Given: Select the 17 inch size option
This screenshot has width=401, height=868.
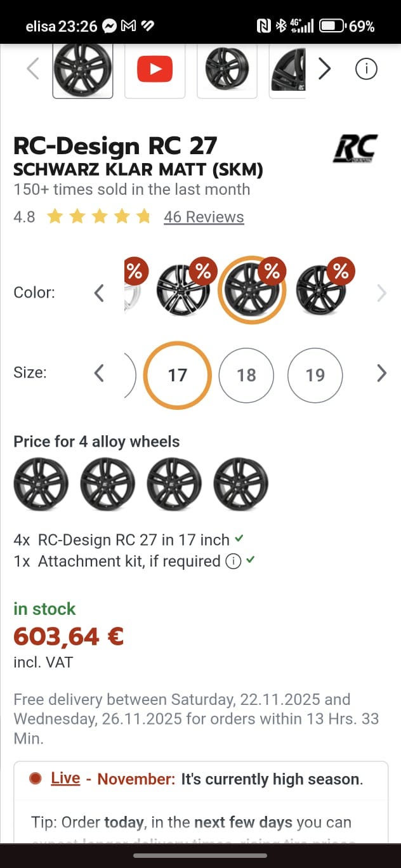Looking at the screenshot, I should [x=177, y=375].
